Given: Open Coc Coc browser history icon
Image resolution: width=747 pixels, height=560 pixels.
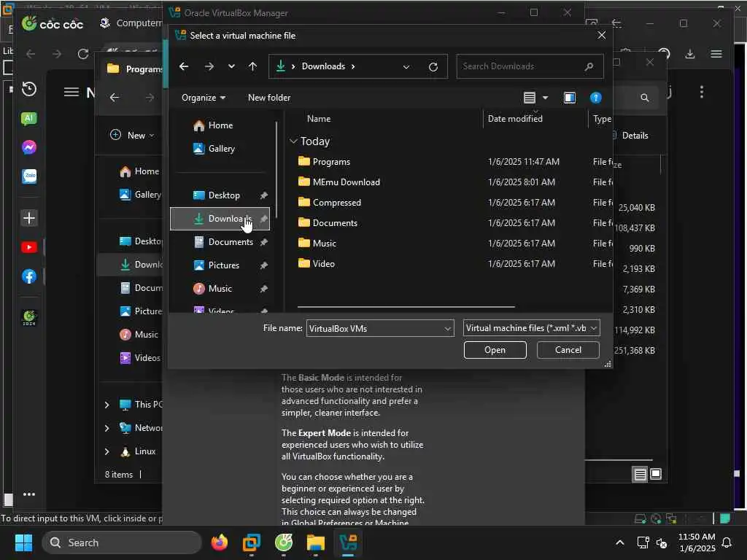Looking at the screenshot, I should (29, 89).
